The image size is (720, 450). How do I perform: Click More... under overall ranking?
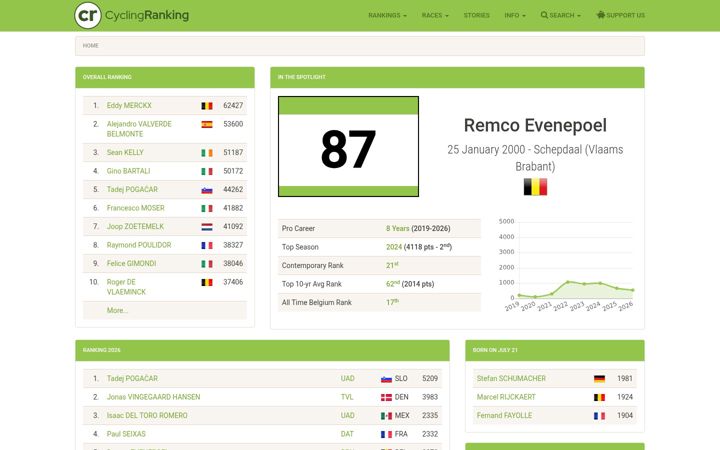(117, 310)
